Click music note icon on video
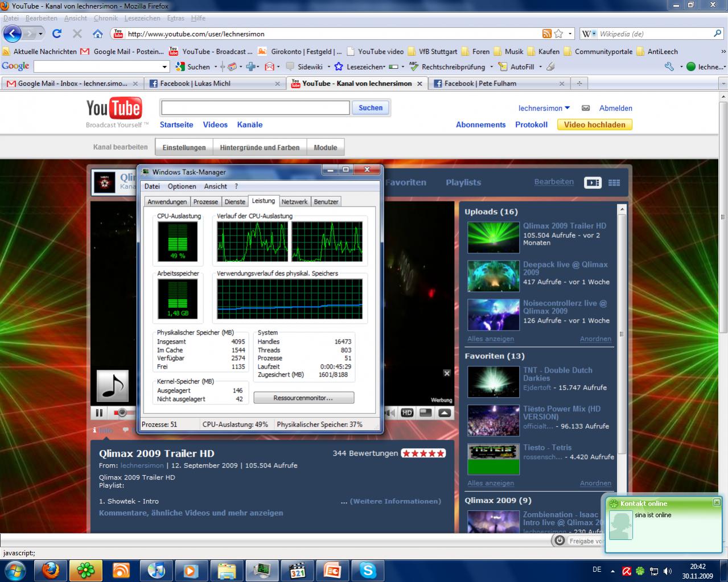Screen dimensions: 728x582 [x=113, y=386]
